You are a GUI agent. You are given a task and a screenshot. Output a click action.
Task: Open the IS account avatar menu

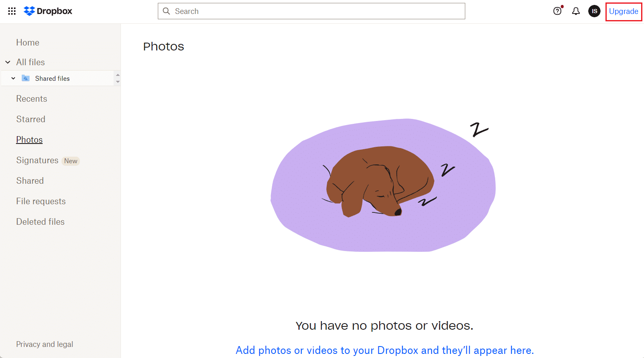(x=594, y=11)
